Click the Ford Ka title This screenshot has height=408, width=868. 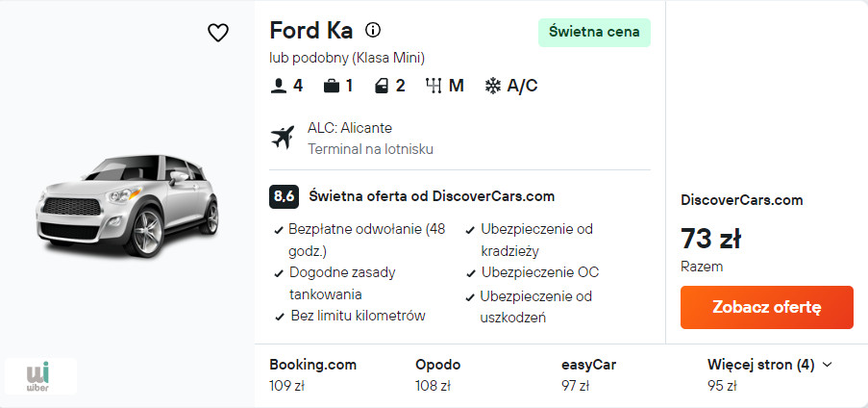(310, 30)
